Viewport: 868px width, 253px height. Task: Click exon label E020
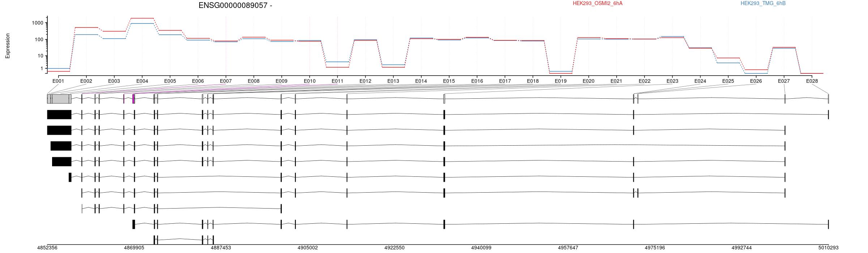(588, 81)
